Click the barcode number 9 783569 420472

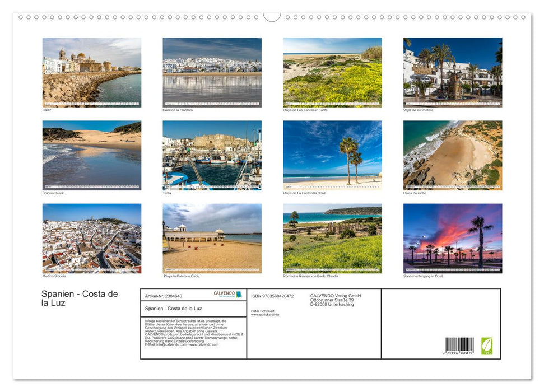pos(457,353)
